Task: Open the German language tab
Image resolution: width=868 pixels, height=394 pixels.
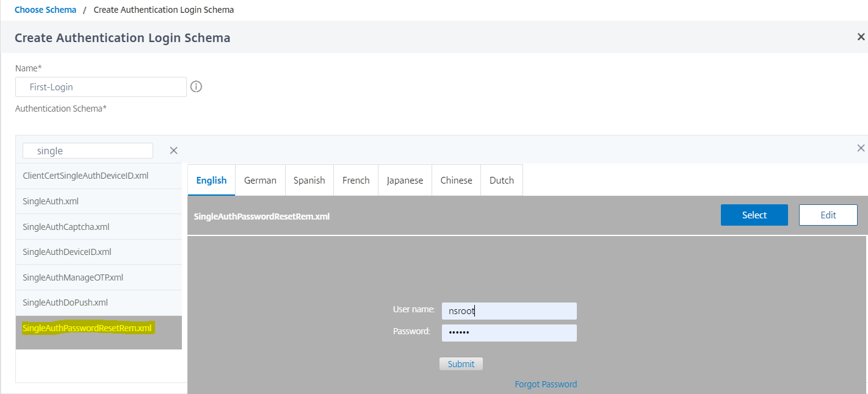Action: pyautogui.click(x=260, y=180)
